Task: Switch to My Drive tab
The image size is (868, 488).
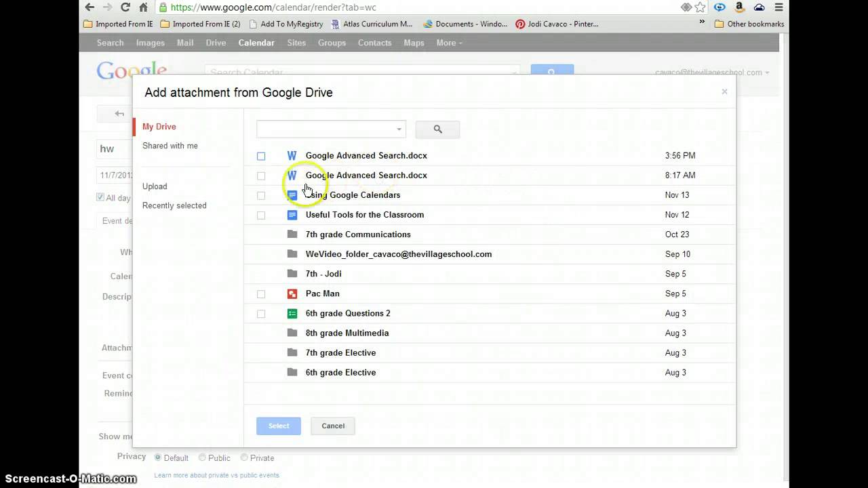Action: point(159,127)
